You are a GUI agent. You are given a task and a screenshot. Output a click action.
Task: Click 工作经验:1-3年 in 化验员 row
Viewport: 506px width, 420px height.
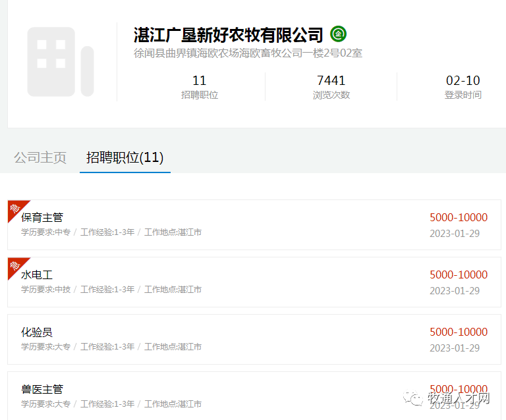pyautogui.click(x=107, y=347)
